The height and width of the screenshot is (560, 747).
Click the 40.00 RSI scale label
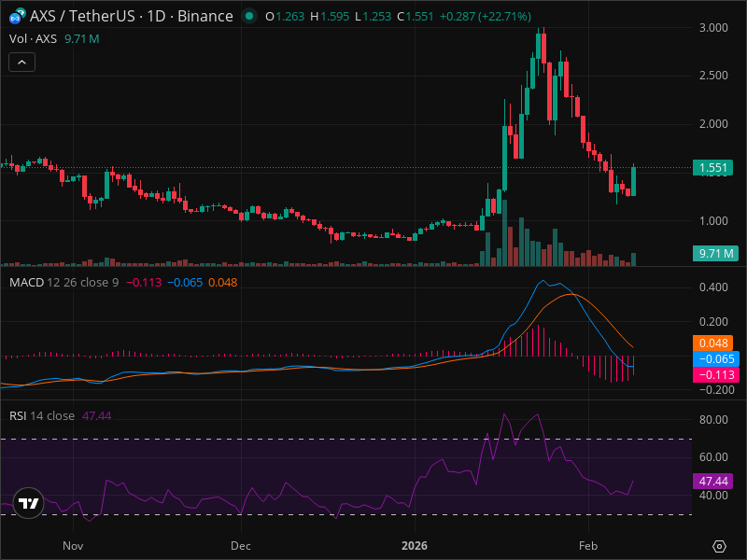713,496
